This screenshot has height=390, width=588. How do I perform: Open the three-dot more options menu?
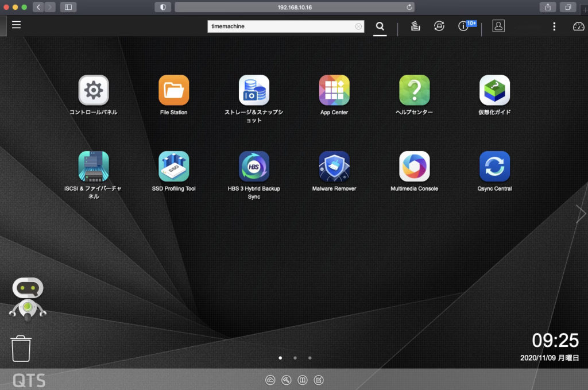554,26
